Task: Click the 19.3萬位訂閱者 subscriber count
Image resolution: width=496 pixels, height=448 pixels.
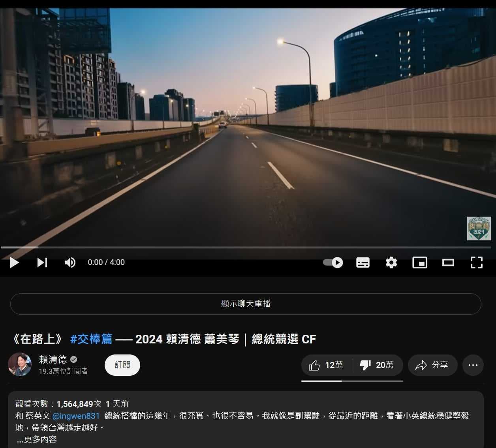Action: (x=63, y=371)
